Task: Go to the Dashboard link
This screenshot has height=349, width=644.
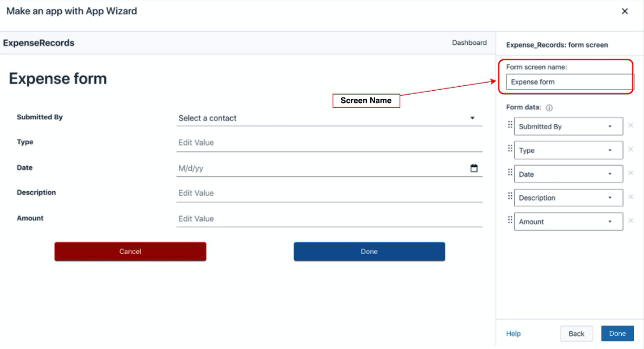Action: [470, 43]
